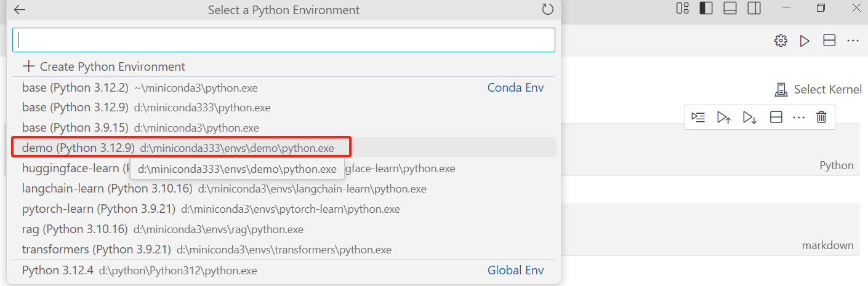Open the notebook settings gear
Image resolution: width=868 pixels, height=286 pixels.
point(781,41)
